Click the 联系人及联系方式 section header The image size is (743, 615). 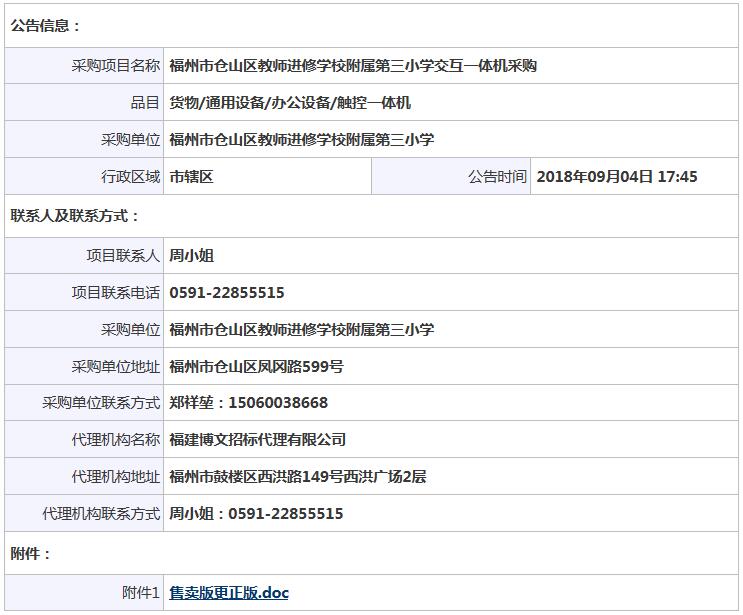pyautogui.click(x=75, y=216)
